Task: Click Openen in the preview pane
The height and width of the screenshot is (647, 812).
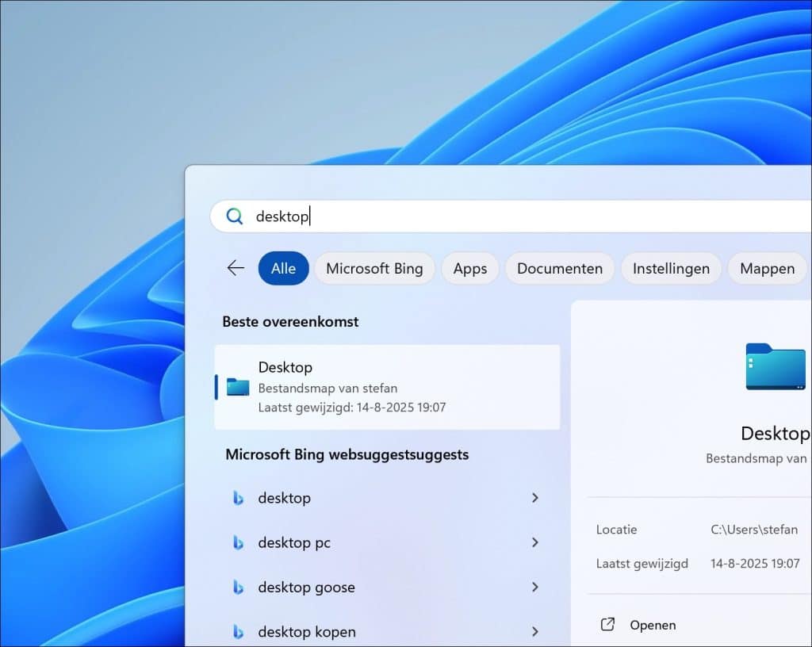Action: (653, 626)
